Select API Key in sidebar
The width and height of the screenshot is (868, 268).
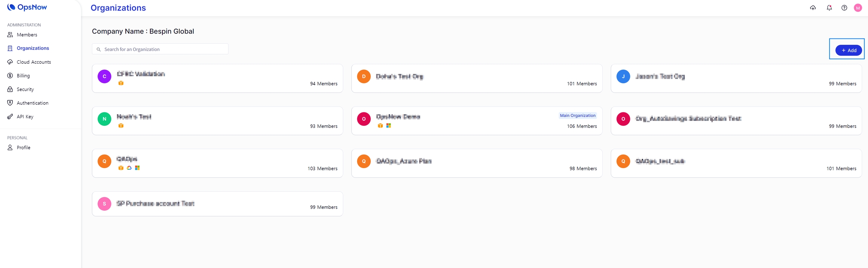(x=25, y=117)
